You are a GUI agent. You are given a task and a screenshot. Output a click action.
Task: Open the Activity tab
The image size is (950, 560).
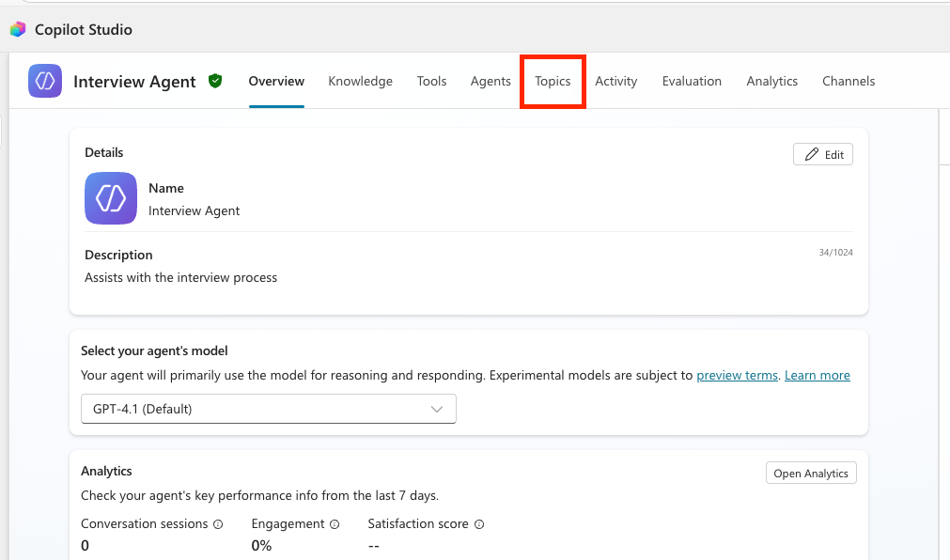point(616,82)
